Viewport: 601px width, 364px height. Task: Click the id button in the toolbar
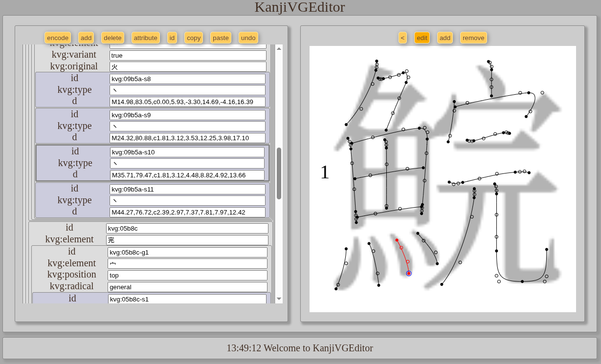coord(172,38)
